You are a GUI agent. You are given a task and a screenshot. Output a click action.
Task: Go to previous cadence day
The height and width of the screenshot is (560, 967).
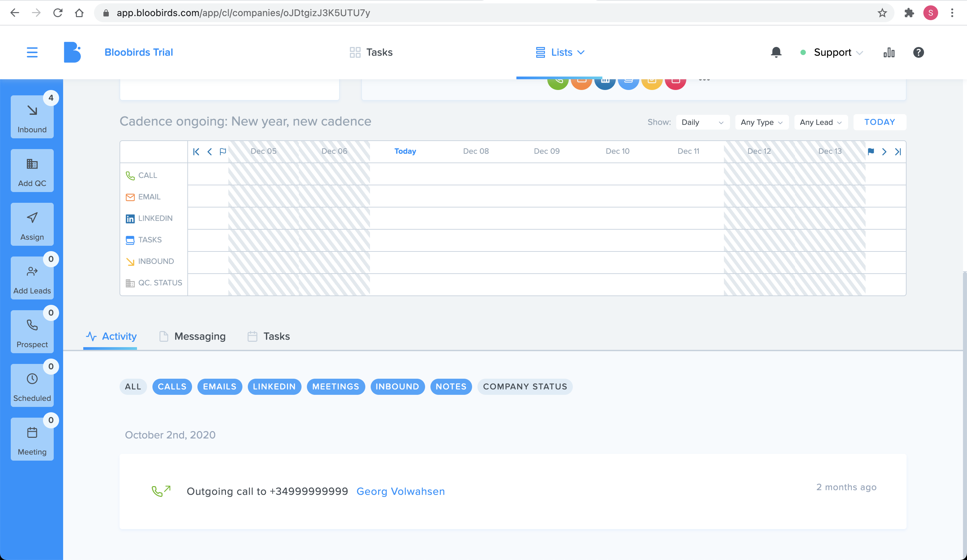[x=210, y=151]
